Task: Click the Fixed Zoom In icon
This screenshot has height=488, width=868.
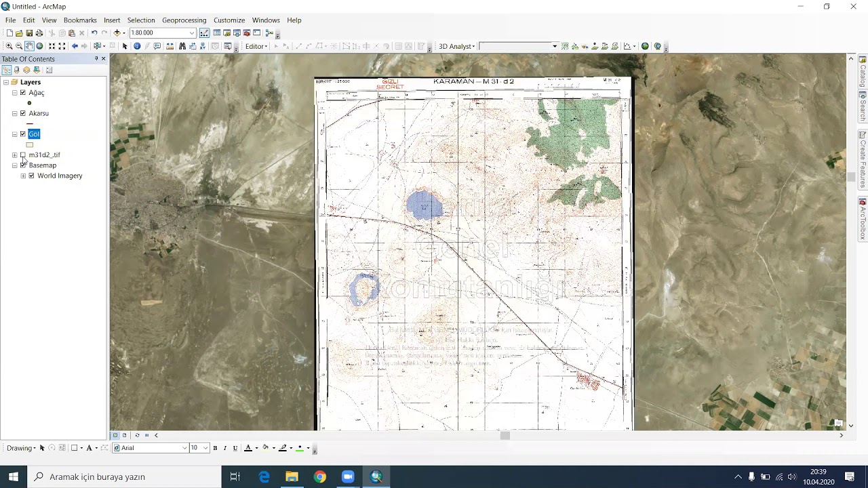Action: tap(52, 46)
